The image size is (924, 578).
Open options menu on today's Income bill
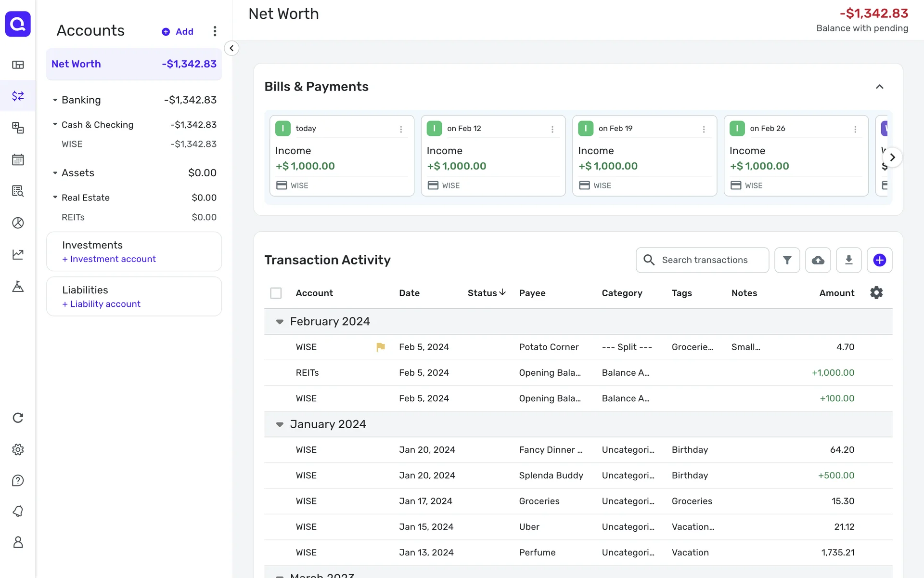[x=401, y=129]
